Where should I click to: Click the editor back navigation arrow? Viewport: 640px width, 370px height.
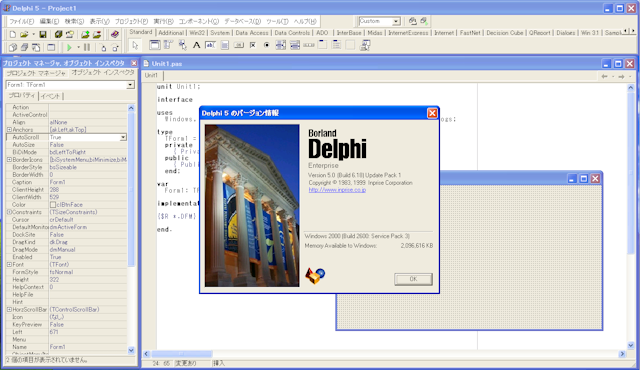604,76
